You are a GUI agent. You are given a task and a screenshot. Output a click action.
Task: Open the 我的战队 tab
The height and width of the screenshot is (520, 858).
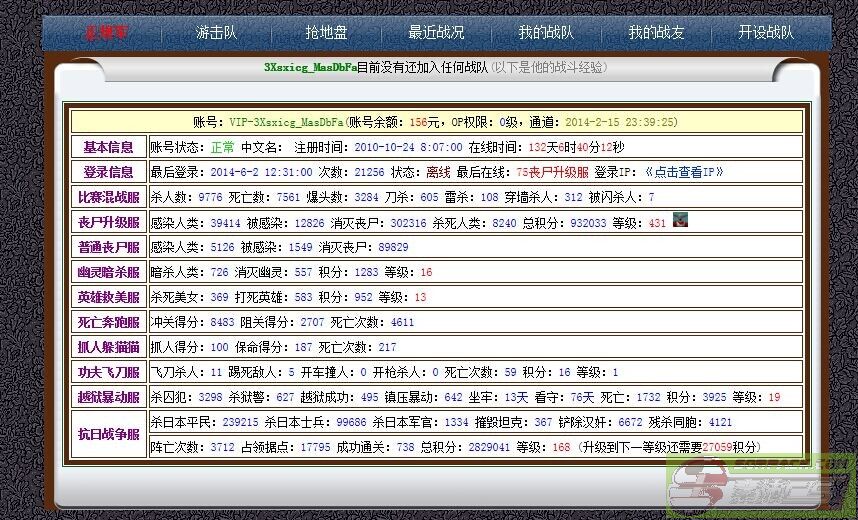point(546,33)
